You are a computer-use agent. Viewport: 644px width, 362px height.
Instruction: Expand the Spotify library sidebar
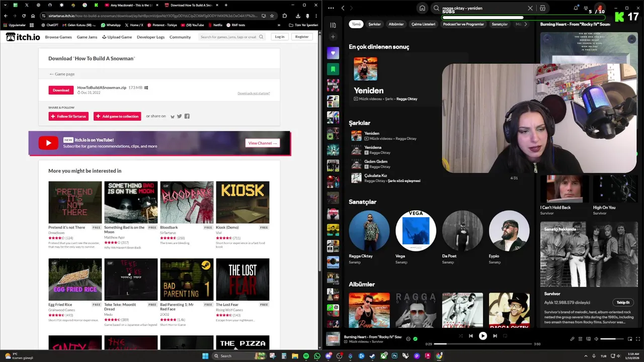click(333, 25)
